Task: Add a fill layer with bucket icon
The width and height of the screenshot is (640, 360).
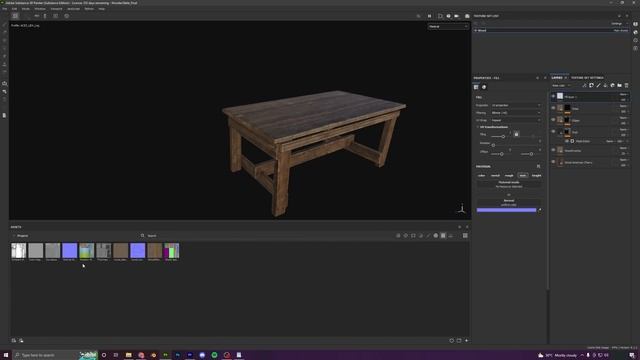Action: point(605,86)
